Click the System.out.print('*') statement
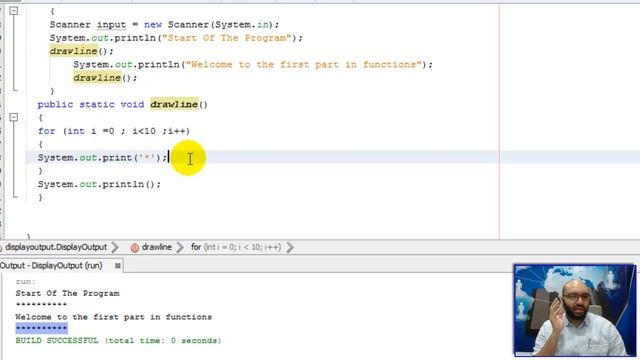The height and width of the screenshot is (360, 640). [x=102, y=158]
